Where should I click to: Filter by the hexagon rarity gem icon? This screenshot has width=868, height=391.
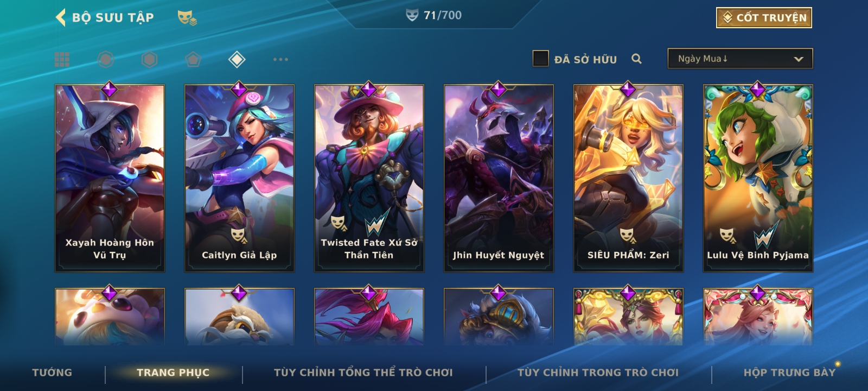click(149, 59)
